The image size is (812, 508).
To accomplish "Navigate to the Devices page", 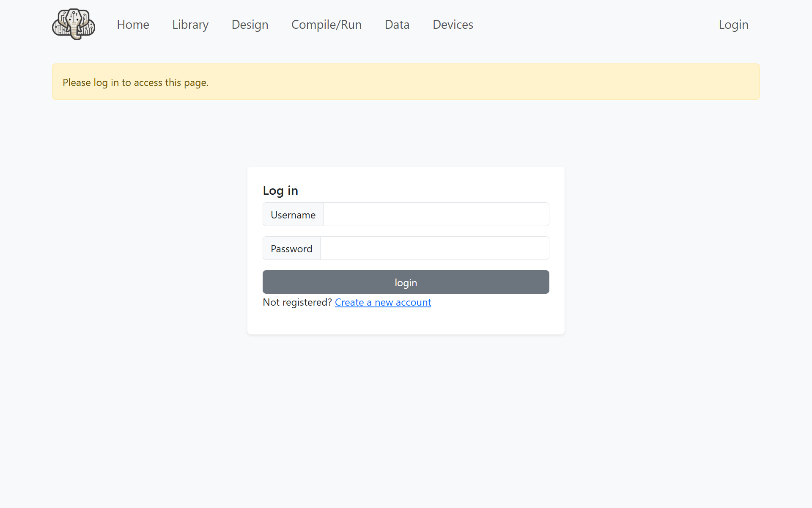I will [453, 25].
